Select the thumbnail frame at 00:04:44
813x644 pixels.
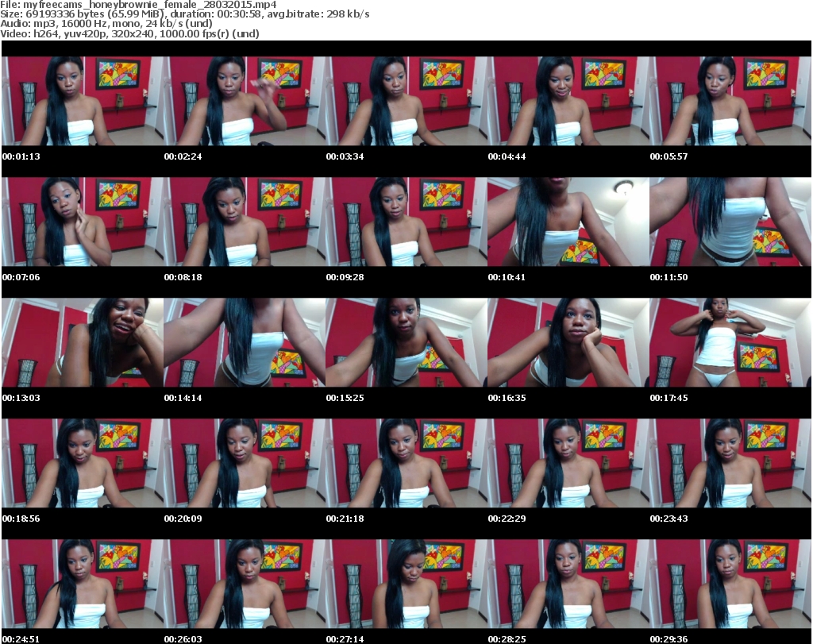pyautogui.click(x=568, y=101)
